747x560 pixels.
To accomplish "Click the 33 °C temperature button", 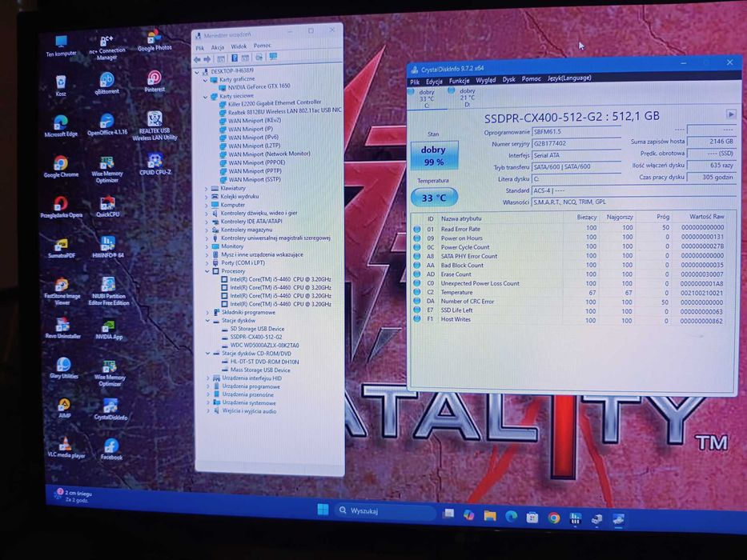I will coord(433,198).
